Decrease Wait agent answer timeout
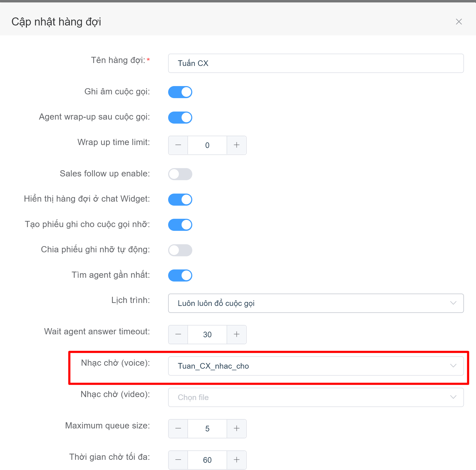 [x=178, y=335]
